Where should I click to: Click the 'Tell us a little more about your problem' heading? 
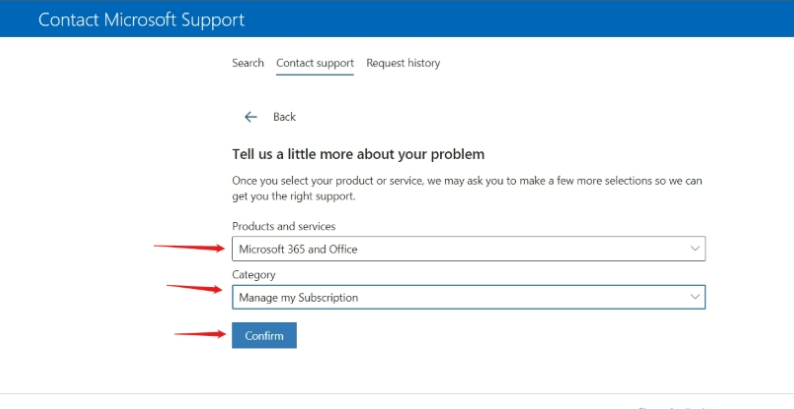tap(358, 154)
